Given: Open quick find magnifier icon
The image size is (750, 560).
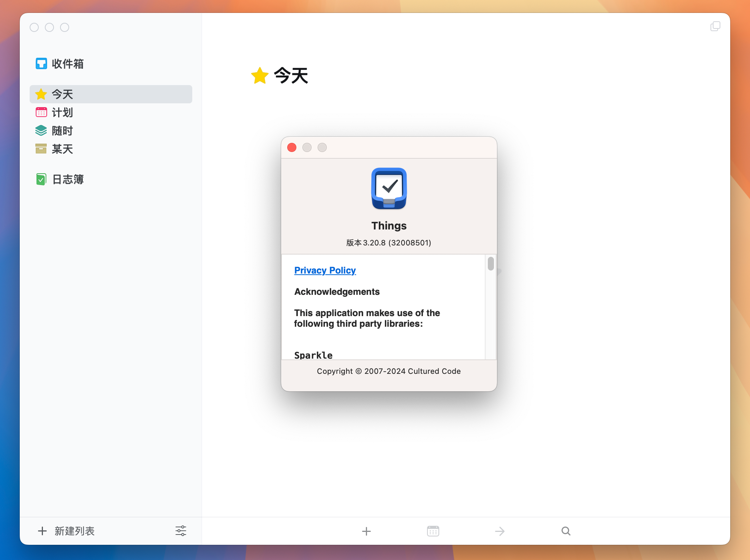Looking at the screenshot, I should point(566,531).
